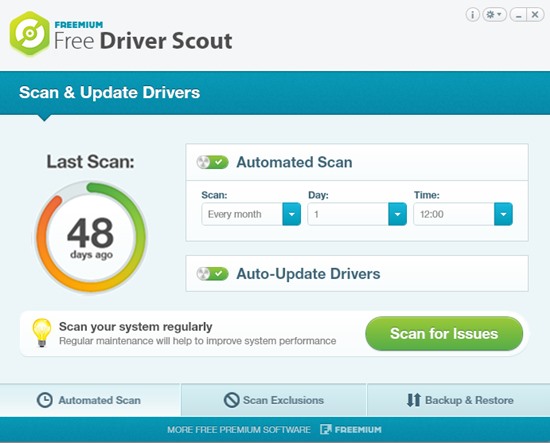This screenshot has width=550, height=443.
Task: Minimize the Free Driver Scout window
Action: coord(518,15)
